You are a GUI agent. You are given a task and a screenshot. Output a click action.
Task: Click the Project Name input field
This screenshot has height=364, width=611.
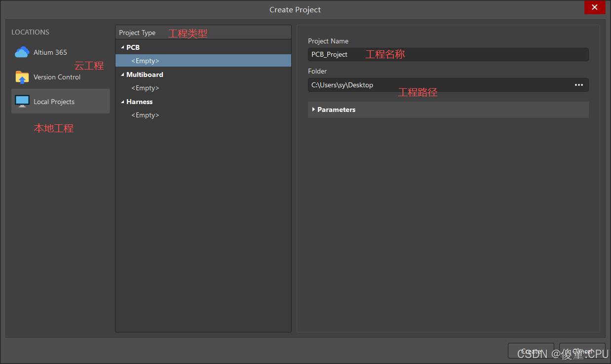coord(448,54)
